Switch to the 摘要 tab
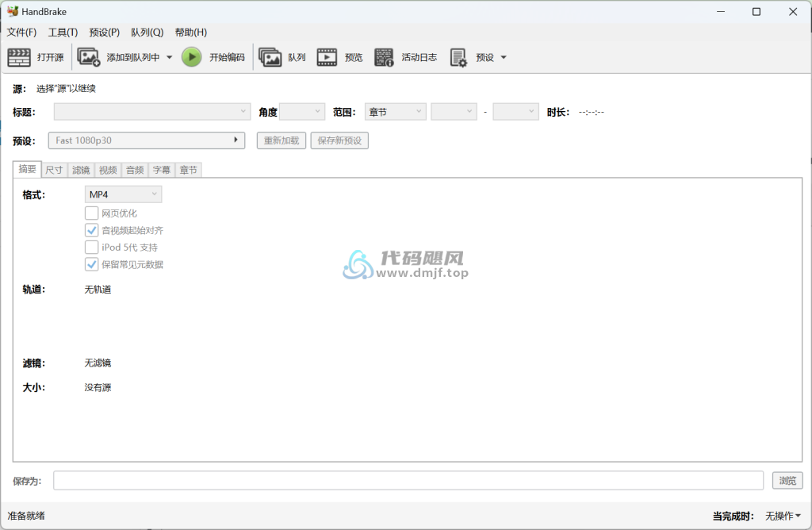812x530 pixels. tap(28, 169)
